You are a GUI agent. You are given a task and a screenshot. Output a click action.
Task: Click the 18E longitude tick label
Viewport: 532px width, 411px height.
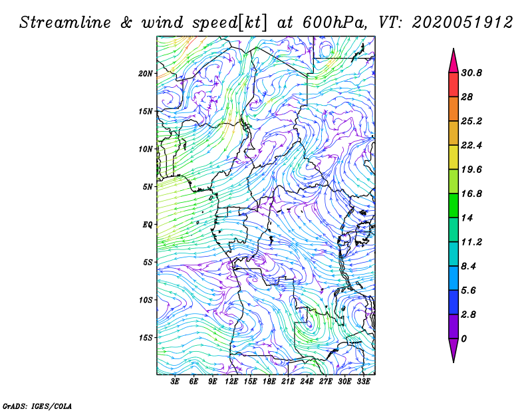point(269,382)
